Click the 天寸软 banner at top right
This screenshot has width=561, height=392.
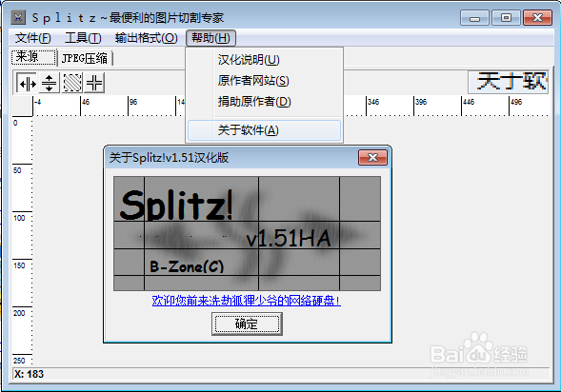(x=509, y=82)
